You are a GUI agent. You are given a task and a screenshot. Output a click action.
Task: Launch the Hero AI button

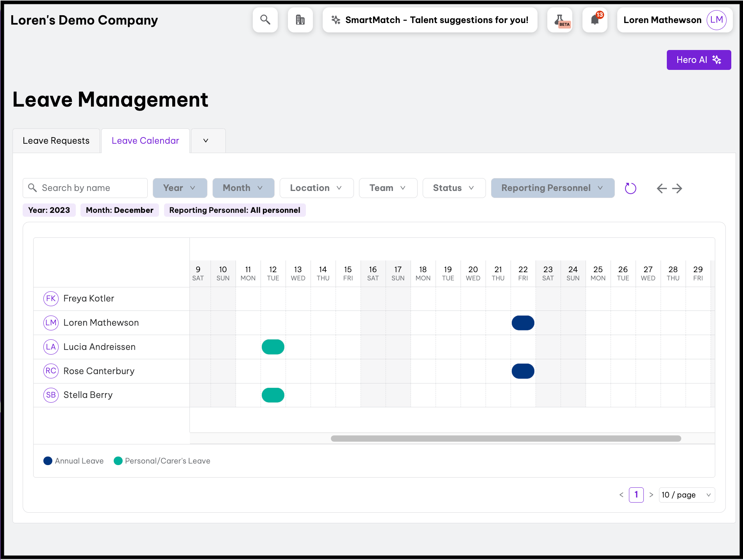coord(698,60)
